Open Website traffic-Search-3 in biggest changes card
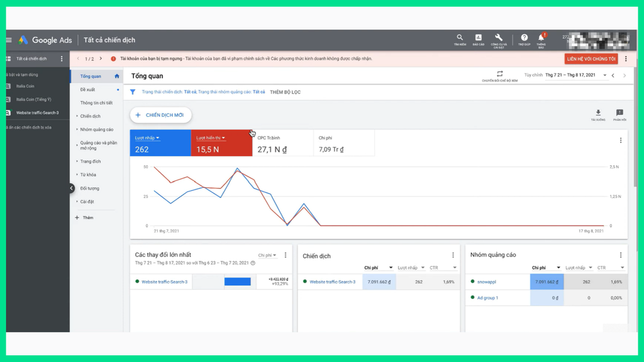 (x=164, y=282)
